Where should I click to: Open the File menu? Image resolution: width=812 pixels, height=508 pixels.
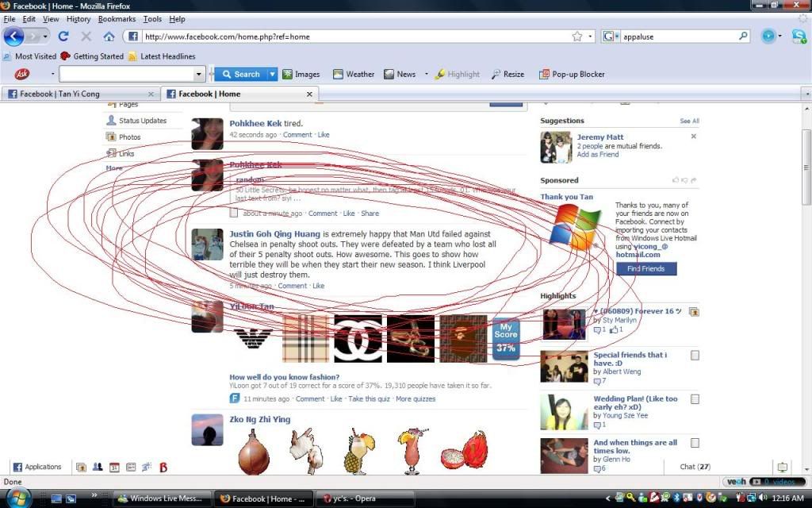tap(10, 19)
